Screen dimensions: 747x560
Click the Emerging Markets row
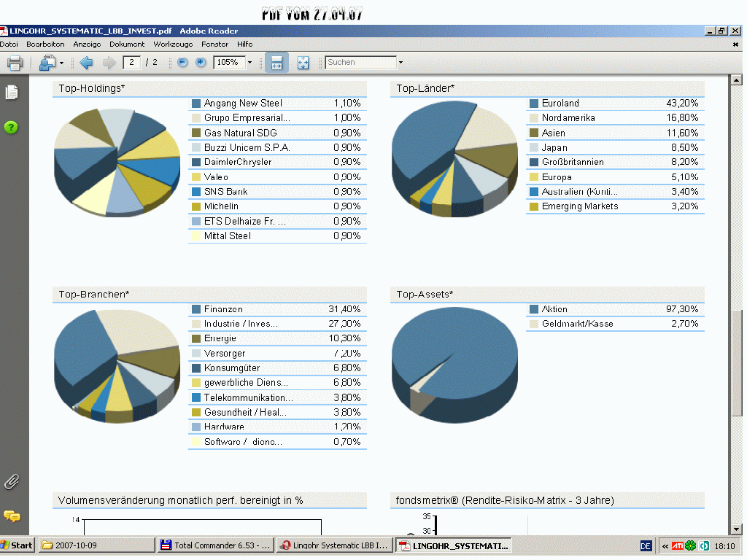tap(615, 206)
